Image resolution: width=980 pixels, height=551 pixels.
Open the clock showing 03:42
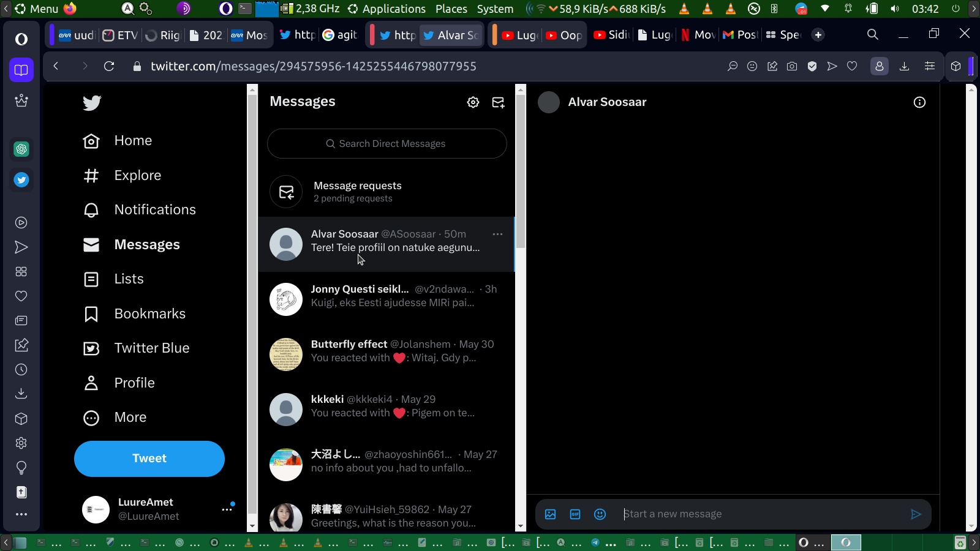click(925, 9)
